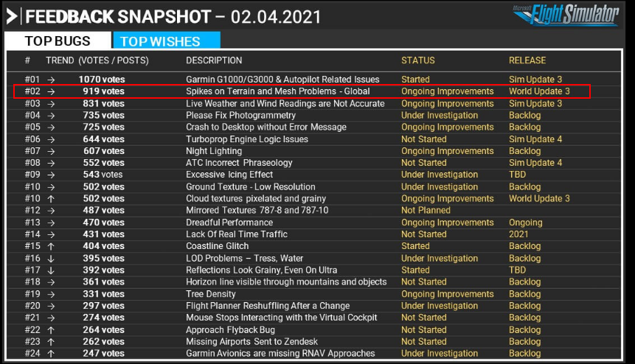Select 'Reflections Look Grainy, Even On Ultra'
635x364 pixels.
point(262,270)
